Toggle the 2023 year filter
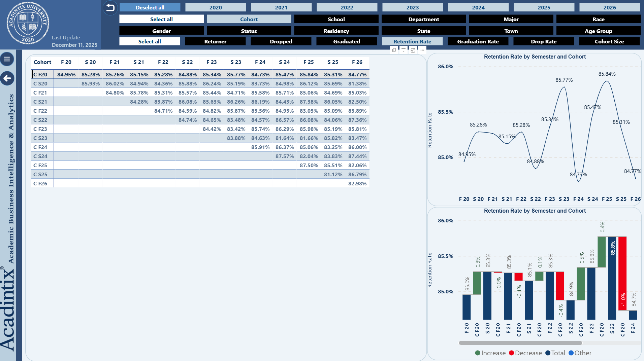 pyautogui.click(x=412, y=7)
